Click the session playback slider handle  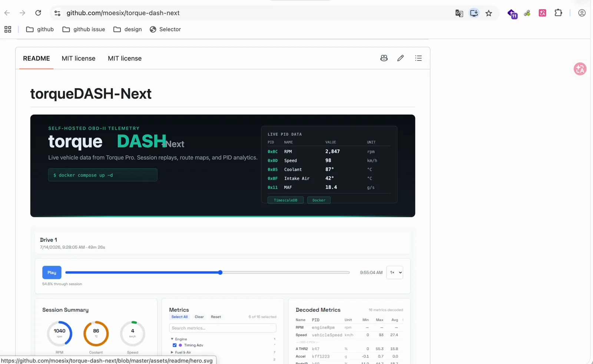[x=220, y=272]
